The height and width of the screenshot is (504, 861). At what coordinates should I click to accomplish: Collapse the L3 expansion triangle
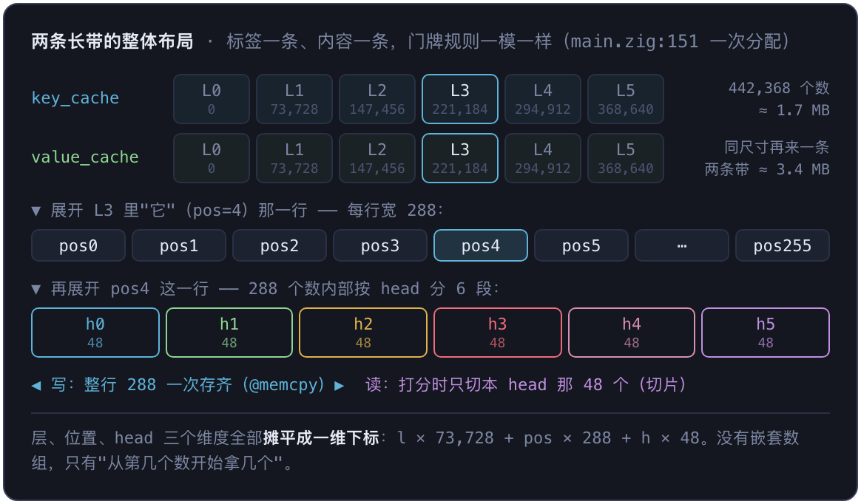coord(36,211)
